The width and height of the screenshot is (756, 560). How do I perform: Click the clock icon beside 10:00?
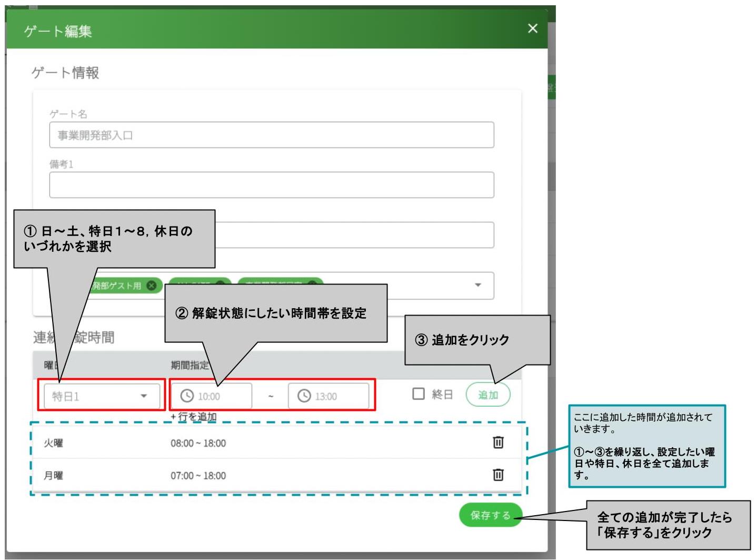[x=187, y=396]
